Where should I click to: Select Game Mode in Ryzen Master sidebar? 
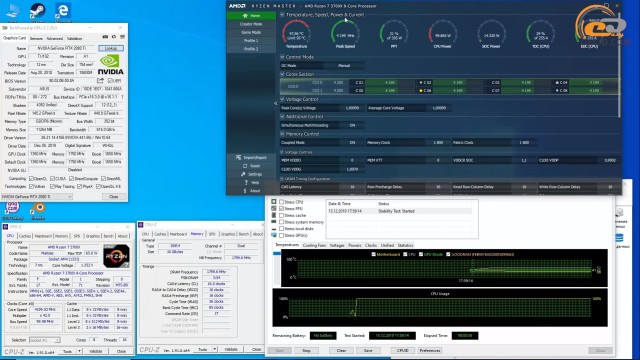click(x=251, y=32)
